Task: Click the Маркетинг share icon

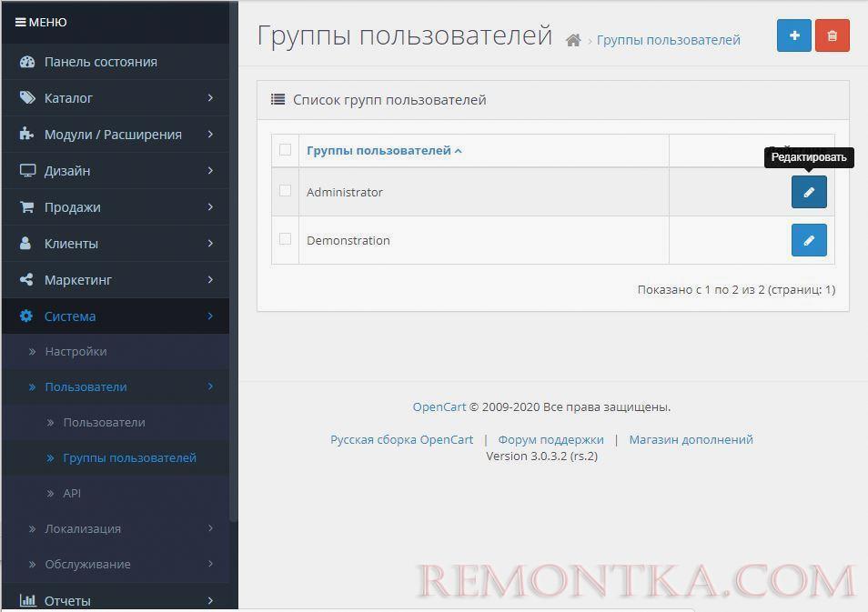Action: tap(26, 279)
